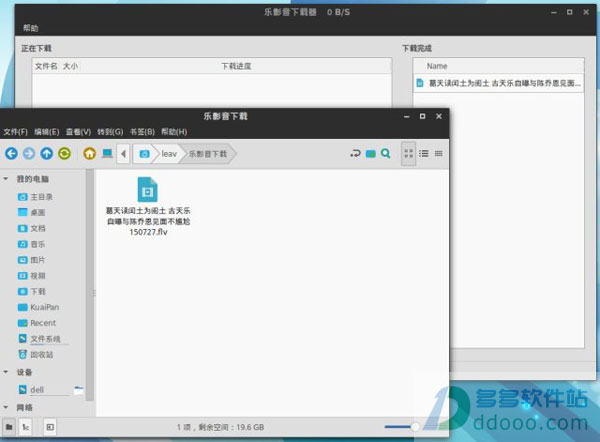The image size is (600, 442).
Task: Hide the sidebar with status bar button
Action: point(50,427)
